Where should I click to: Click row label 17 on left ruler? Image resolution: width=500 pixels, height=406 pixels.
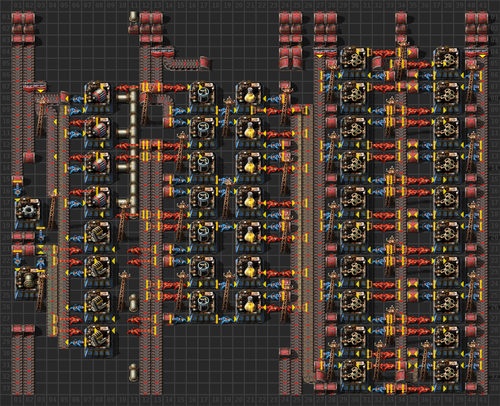(6, 202)
